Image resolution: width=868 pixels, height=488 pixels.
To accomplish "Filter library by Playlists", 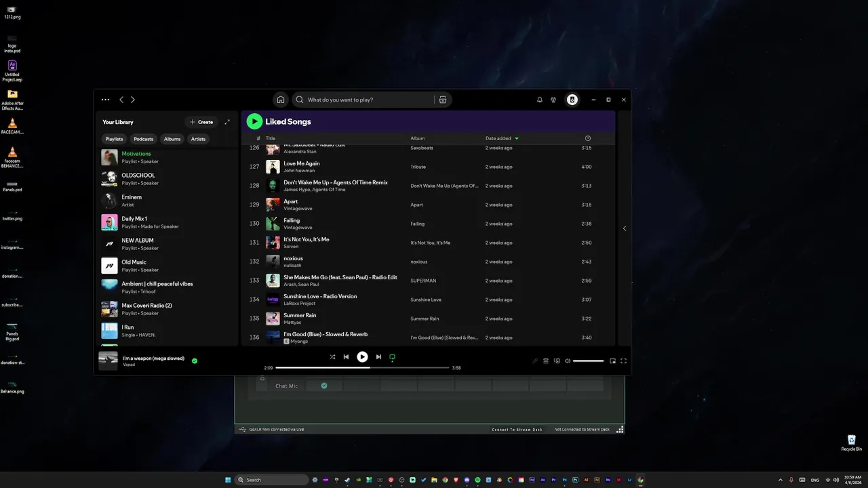I will [114, 139].
